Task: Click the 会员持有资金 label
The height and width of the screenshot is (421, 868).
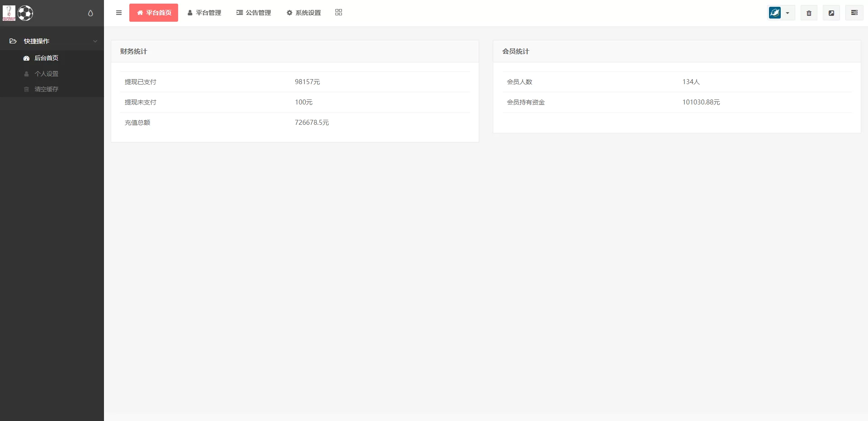Action: pos(526,102)
